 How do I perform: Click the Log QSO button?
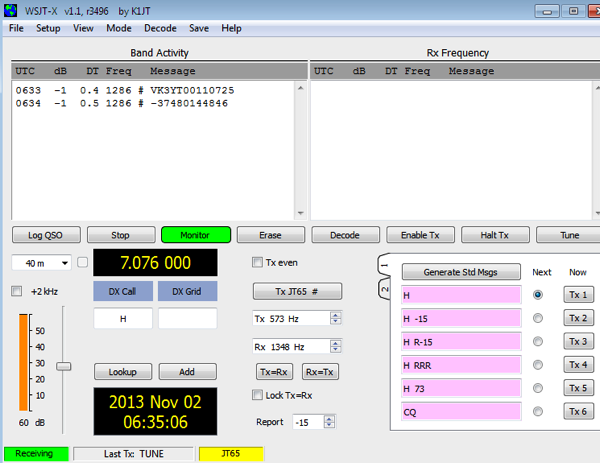pyautogui.click(x=46, y=235)
